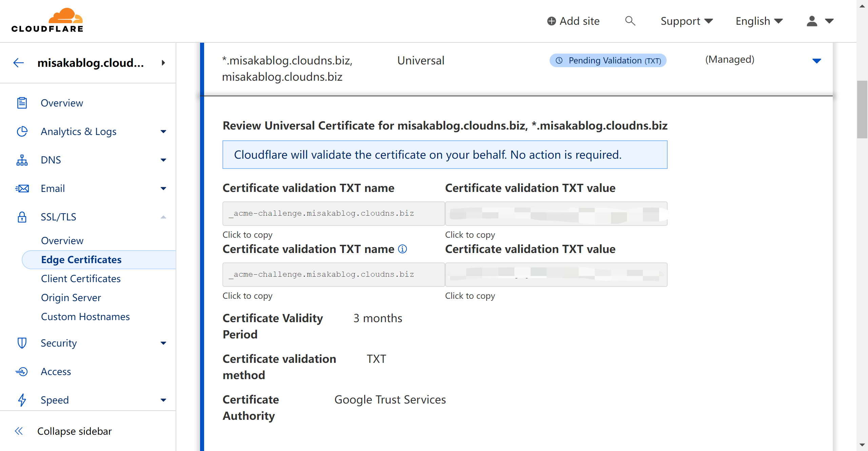Click the (Managed) text
This screenshot has height=451, width=868.
[730, 59]
